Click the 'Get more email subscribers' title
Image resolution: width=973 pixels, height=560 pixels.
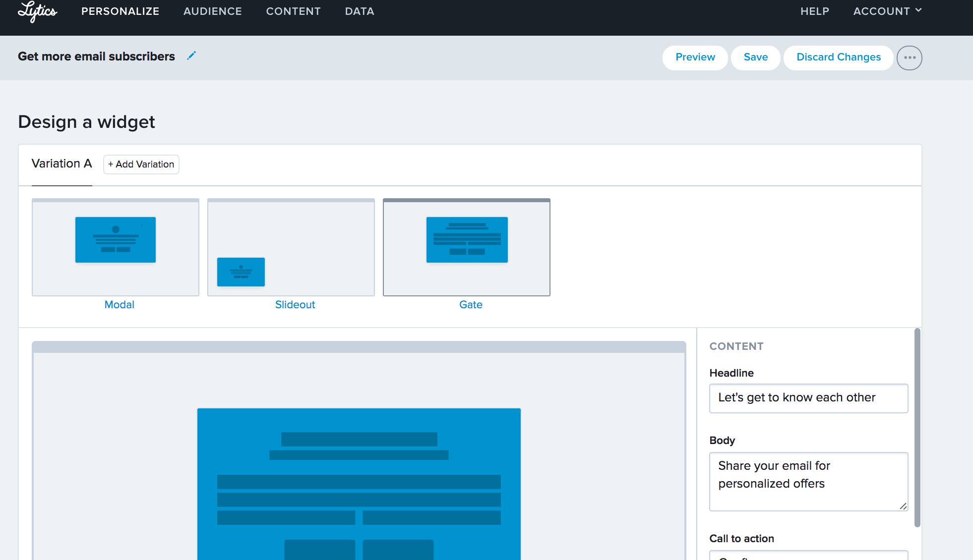96,56
